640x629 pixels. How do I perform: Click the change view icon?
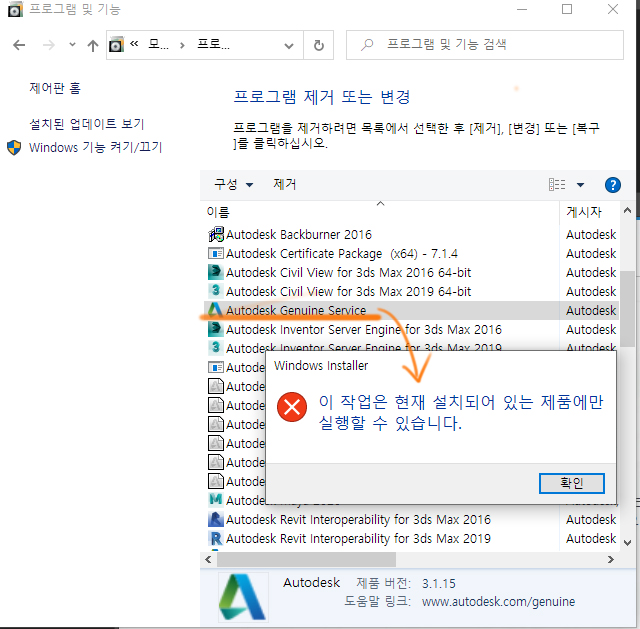click(x=557, y=184)
